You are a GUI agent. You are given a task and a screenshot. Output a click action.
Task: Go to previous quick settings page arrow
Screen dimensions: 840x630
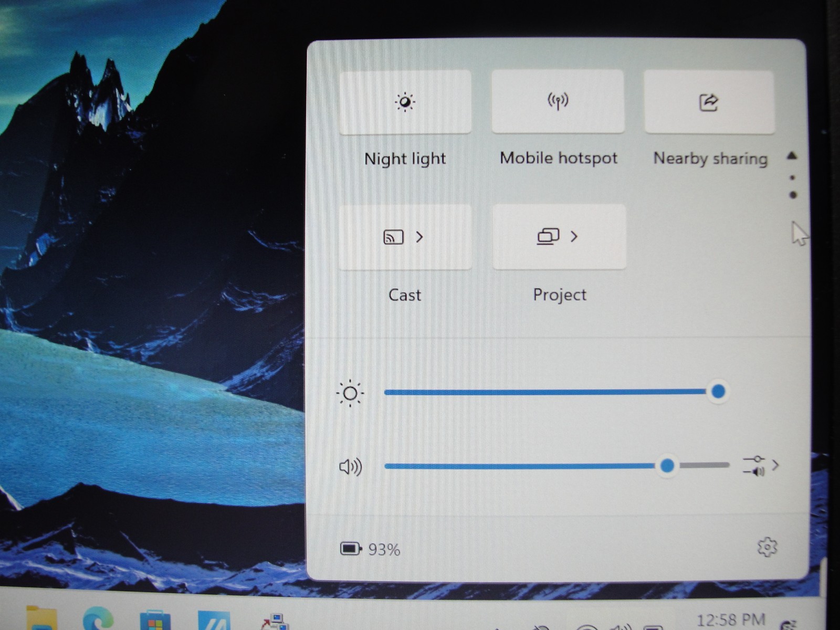[x=792, y=155]
